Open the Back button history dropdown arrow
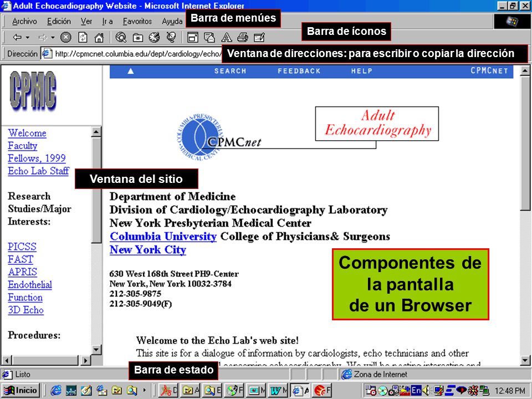532x399 pixels. tap(28, 37)
